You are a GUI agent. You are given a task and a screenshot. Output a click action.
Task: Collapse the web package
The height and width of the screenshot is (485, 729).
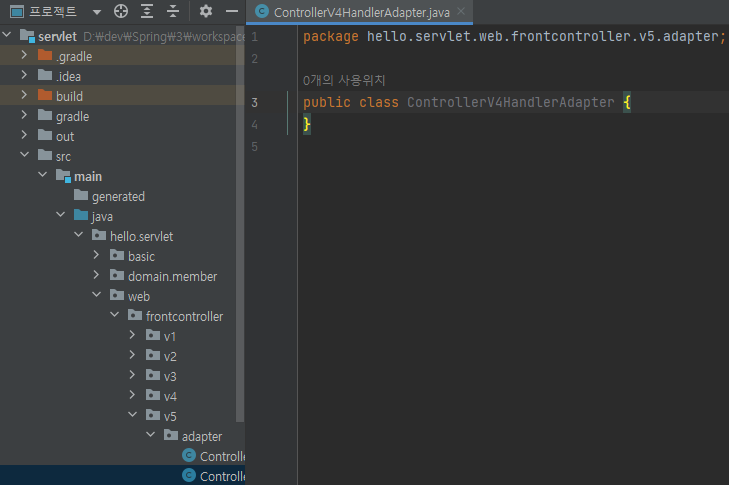97,295
